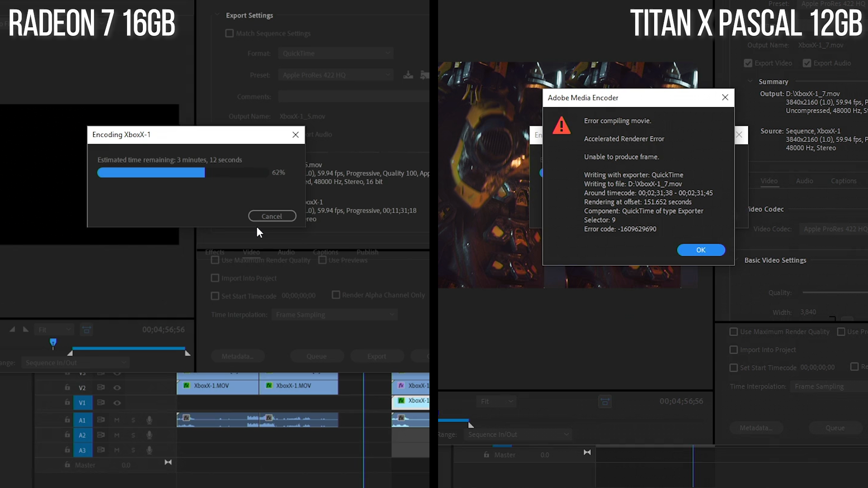Enable Match Sequence Settings checkbox
The height and width of the screenshot is (488, 868).
coord(229,33)
